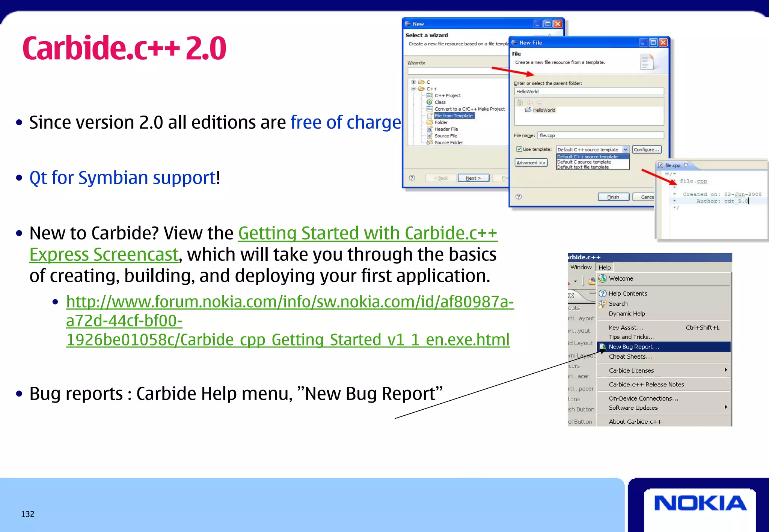Click the New Bug Report icon
Image resolution: width=769 pixels, height=532 pixels.
click(x=603, y=347)
